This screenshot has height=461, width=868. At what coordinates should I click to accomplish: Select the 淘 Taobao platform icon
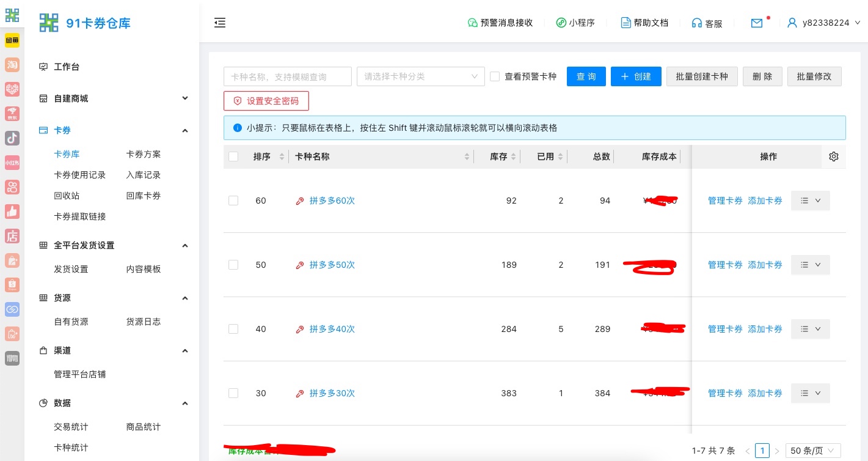(x=12, y=65)
